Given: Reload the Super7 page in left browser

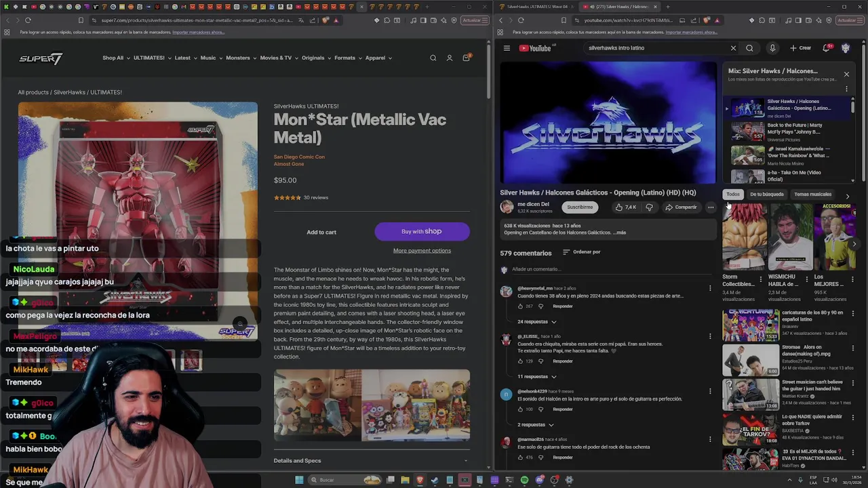Looking at the screenshot, I should pyautogui.click(x=28, y=20).
